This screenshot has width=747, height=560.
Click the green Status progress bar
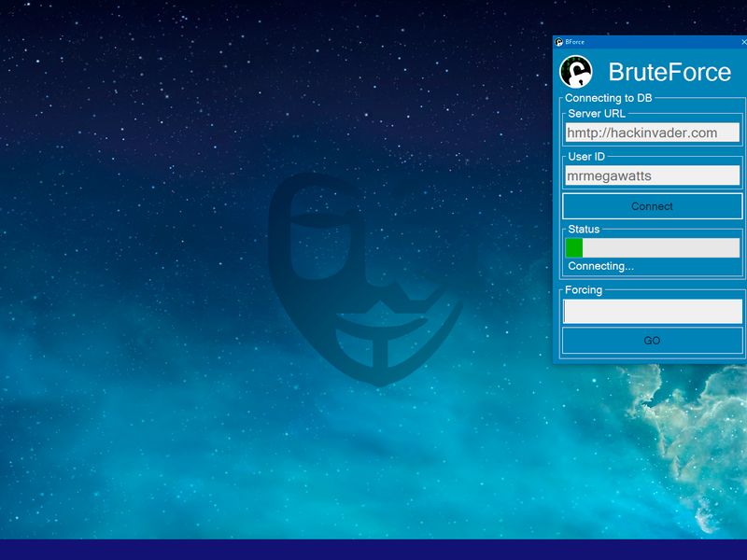[x=652, y=248]
